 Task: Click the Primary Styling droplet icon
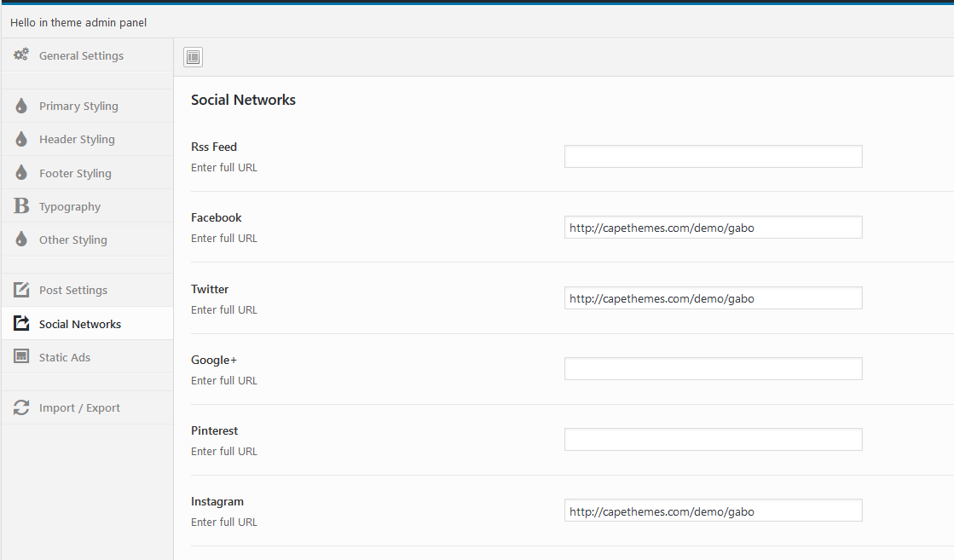click(21, 107)
